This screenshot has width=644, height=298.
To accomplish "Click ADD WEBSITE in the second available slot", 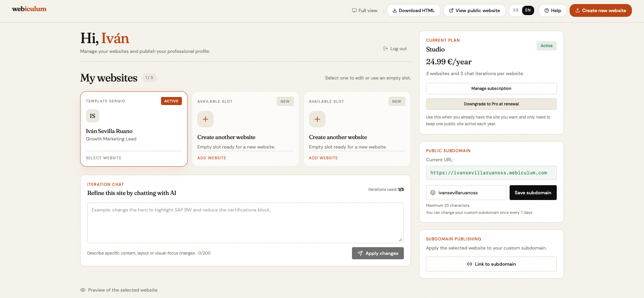I will 323,158.
